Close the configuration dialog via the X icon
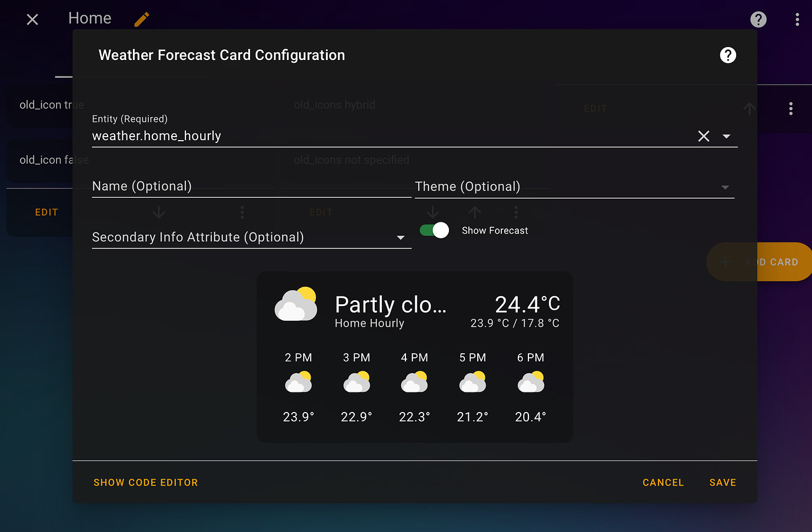This screenshot has width=812, height=532. tap(32, 19)
